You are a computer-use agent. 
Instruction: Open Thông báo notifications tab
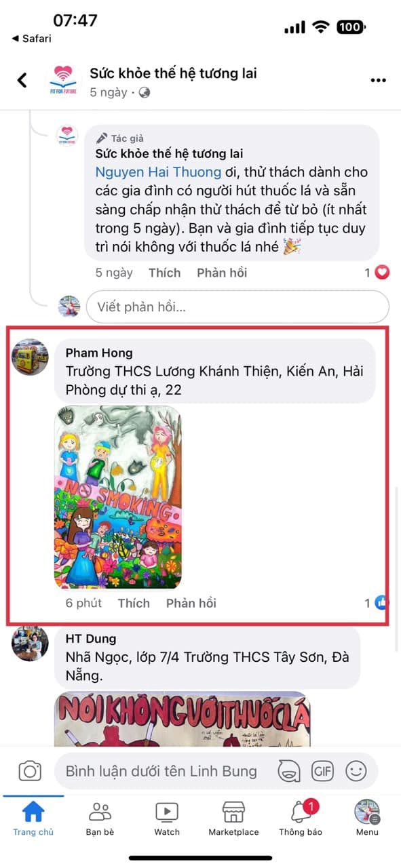tap(301, 818)
